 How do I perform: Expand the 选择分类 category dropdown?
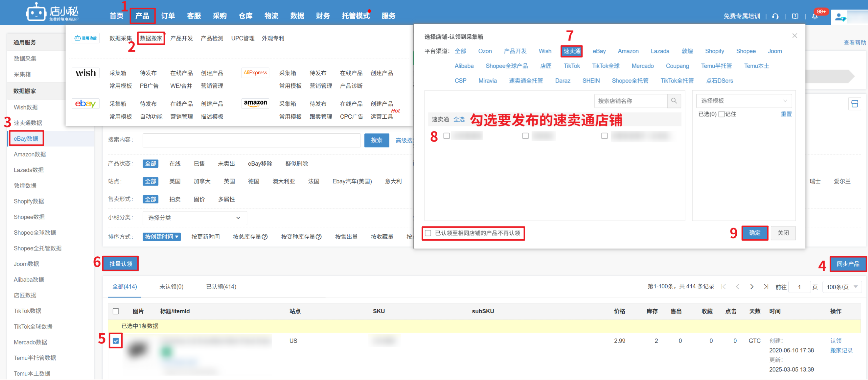coord(195,218)
